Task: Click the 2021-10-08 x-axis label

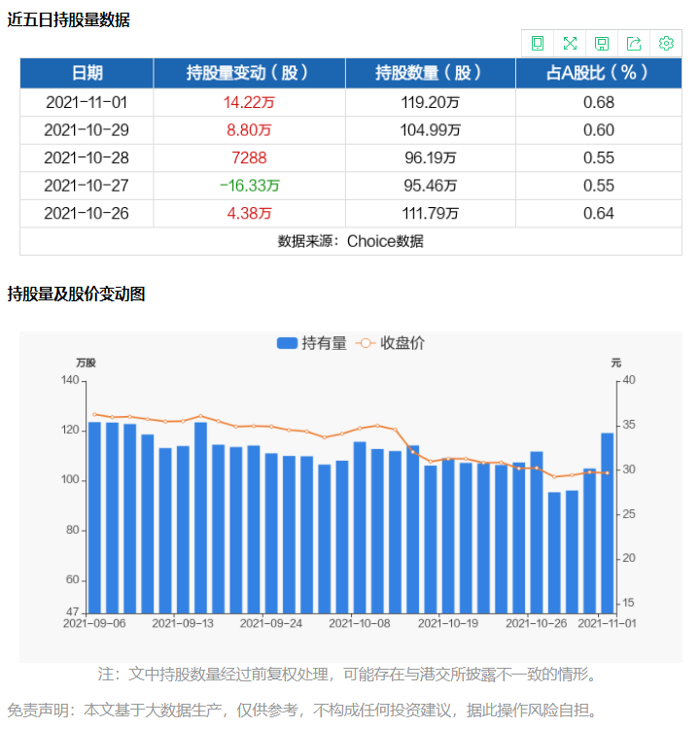Action: (x=360, y=623)
